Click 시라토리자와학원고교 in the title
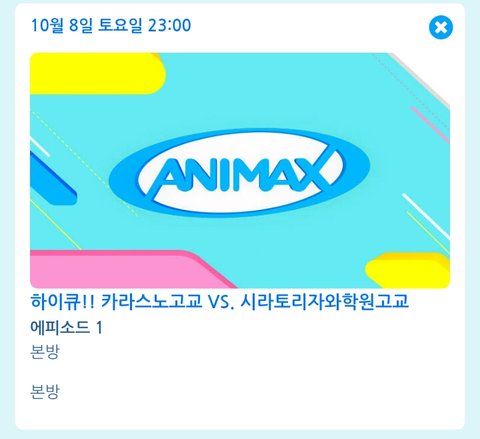The height and width of the screenshot is (439, 480). tap(324, 301)
